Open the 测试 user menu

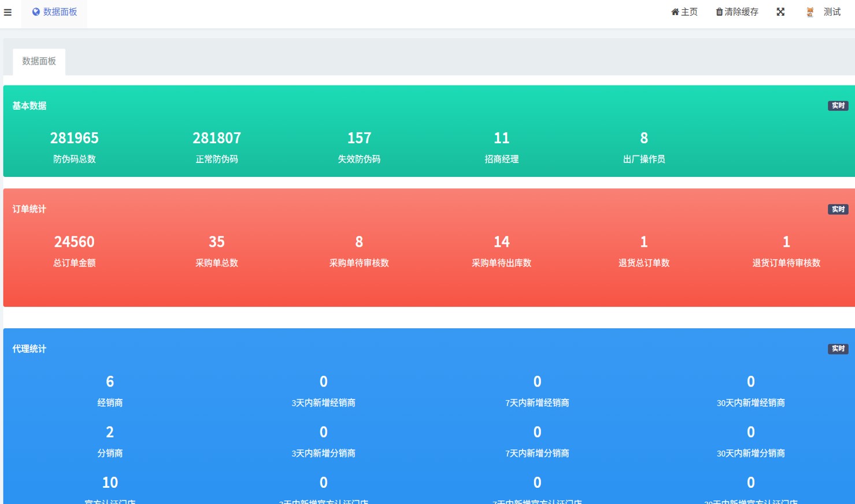[x=832, y=12]
